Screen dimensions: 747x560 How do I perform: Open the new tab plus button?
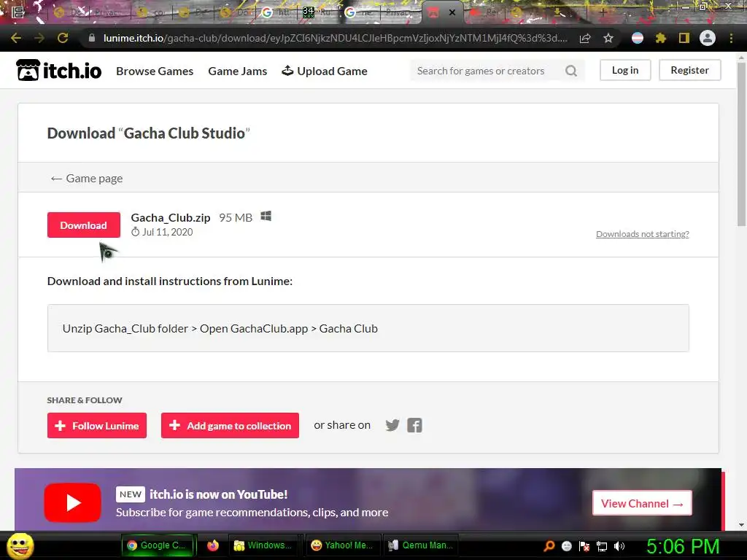pyautogui.click(x=603, y=13)
